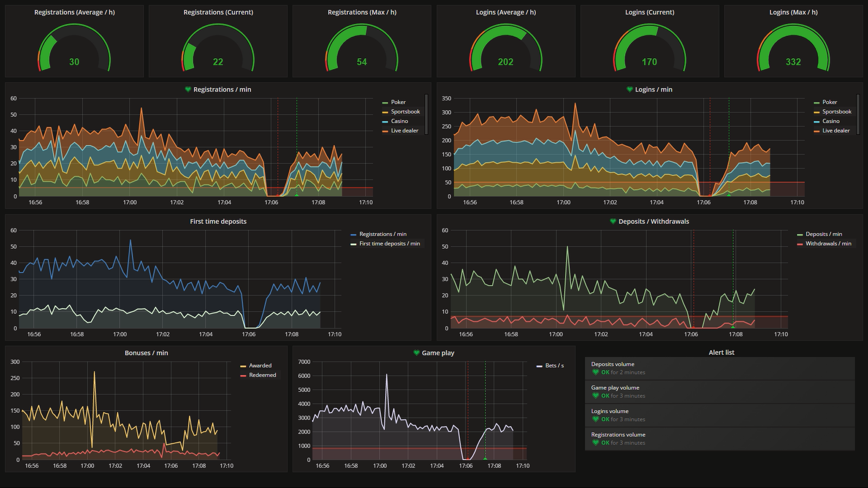Screen dimensions: 868x488
Task: Open the Registrations (Average / h) panel menu
Action: click(74, 12)
